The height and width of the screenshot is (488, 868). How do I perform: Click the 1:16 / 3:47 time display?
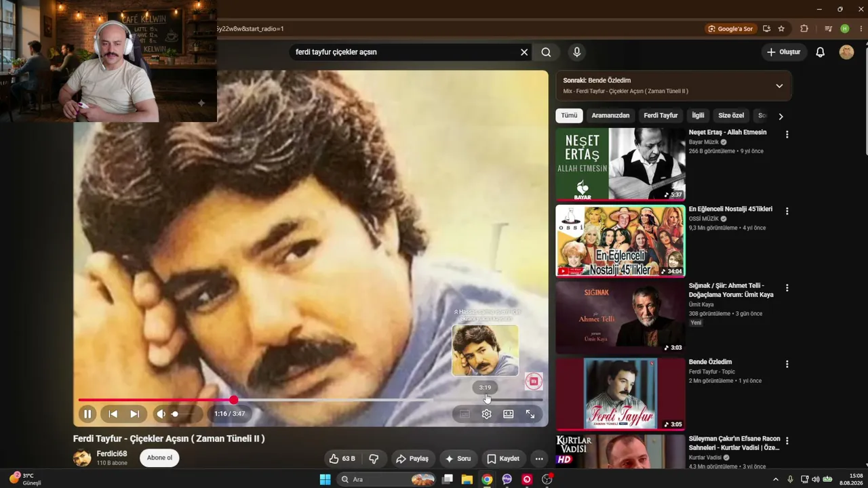click(x=230, y=413)
